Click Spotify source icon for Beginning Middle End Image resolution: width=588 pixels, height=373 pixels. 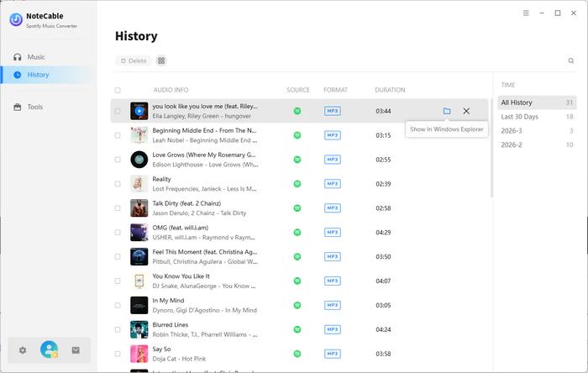tap(297, 135)
